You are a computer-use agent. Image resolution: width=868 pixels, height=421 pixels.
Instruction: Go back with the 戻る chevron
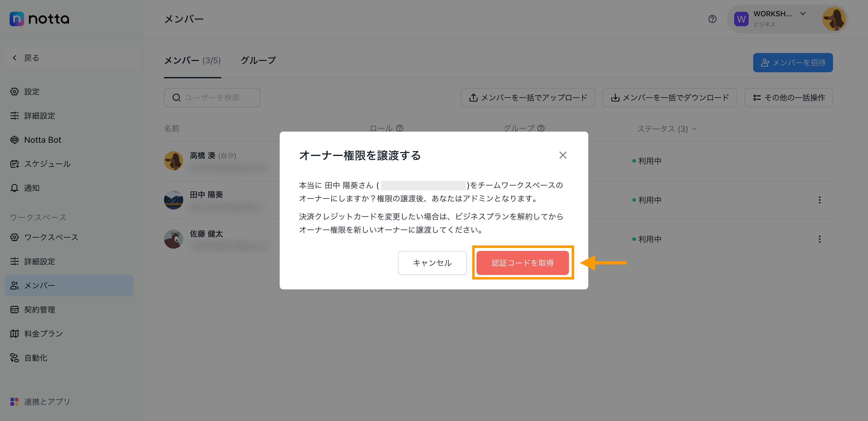click(14, 58)
